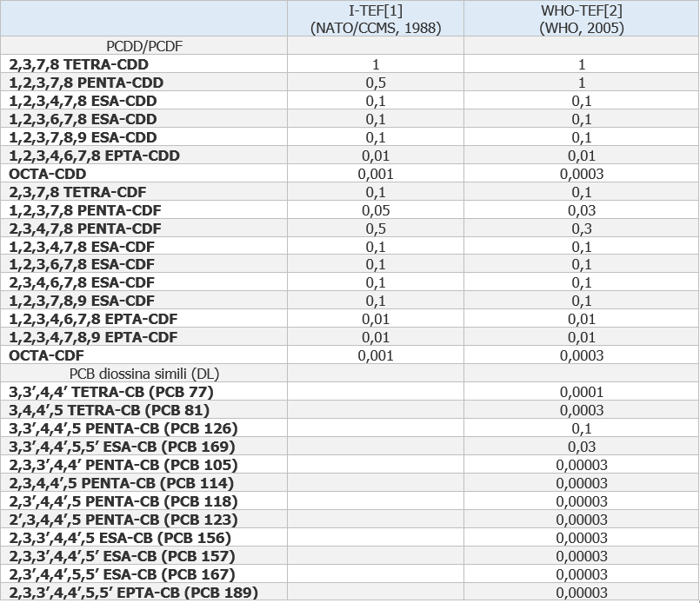
Task: Click WHO-TEF value 0,3 for 2,3,4,7,8 PENTA-CDF
Action: click(x=581, y=229)
